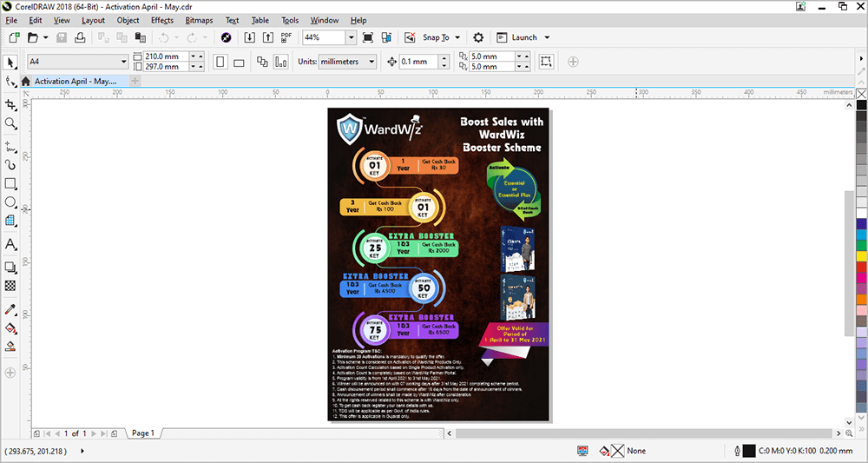Set landscape page orientation
868x463 pixels.
(239, 62)
